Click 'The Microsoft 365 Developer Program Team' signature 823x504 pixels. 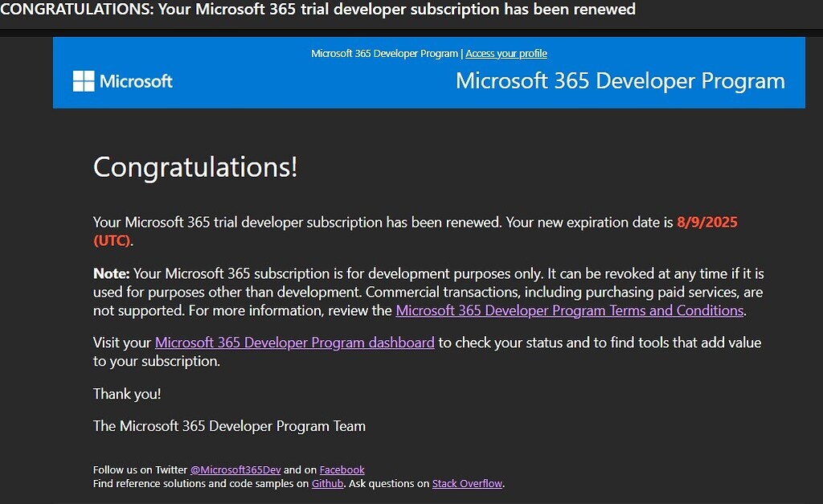[x=229, y=426]
